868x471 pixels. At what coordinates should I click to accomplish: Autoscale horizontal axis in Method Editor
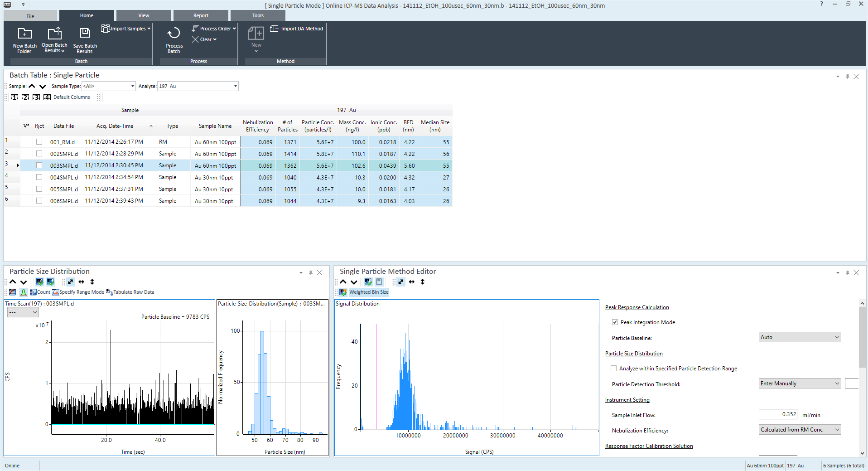tap(412, 282)
